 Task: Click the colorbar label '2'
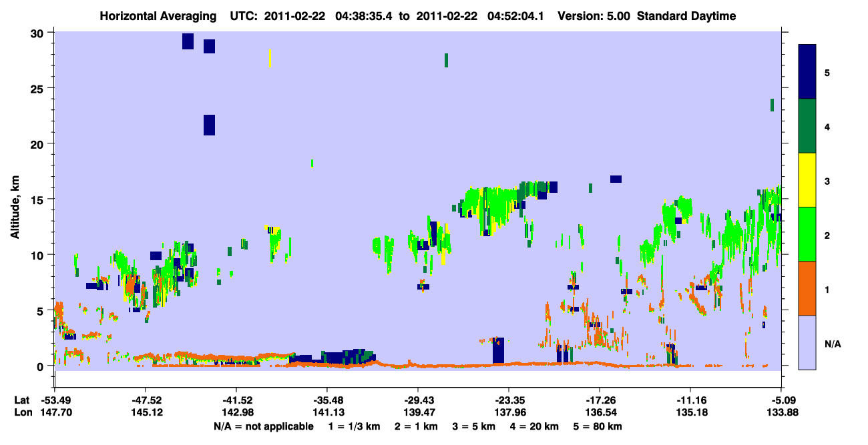point(827,234)
